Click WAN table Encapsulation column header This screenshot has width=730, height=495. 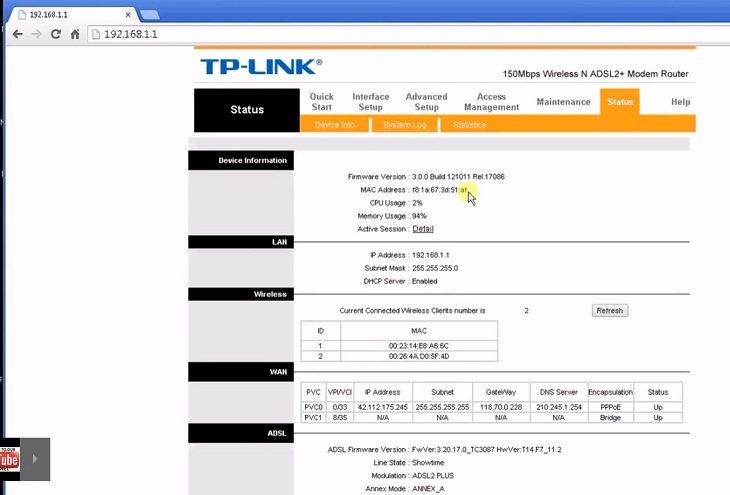pyautogui.click(x=610, y=392)
